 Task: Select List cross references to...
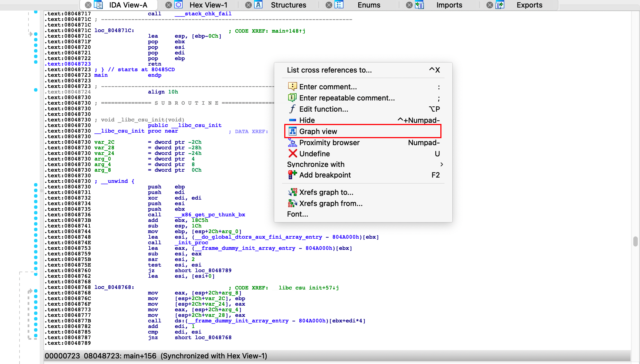(x=329, y=70)
